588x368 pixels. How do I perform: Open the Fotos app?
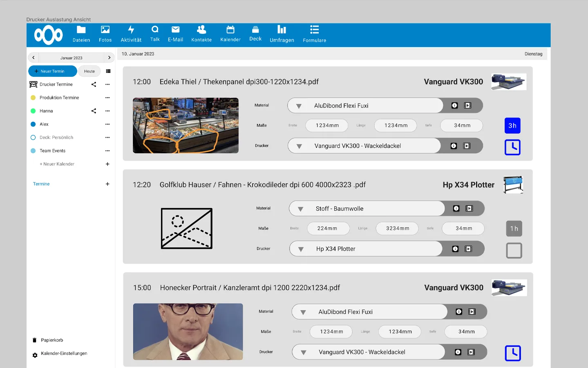pos(105,34)
